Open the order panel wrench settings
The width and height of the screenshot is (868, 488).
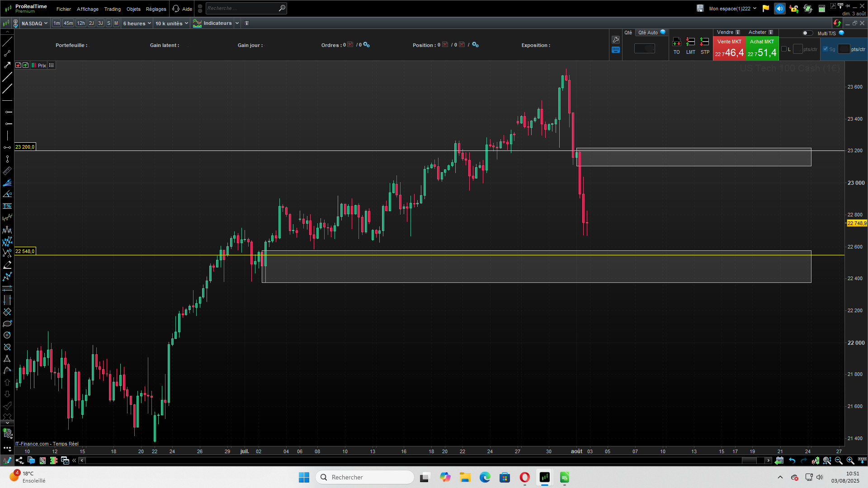tap(616, 40)
